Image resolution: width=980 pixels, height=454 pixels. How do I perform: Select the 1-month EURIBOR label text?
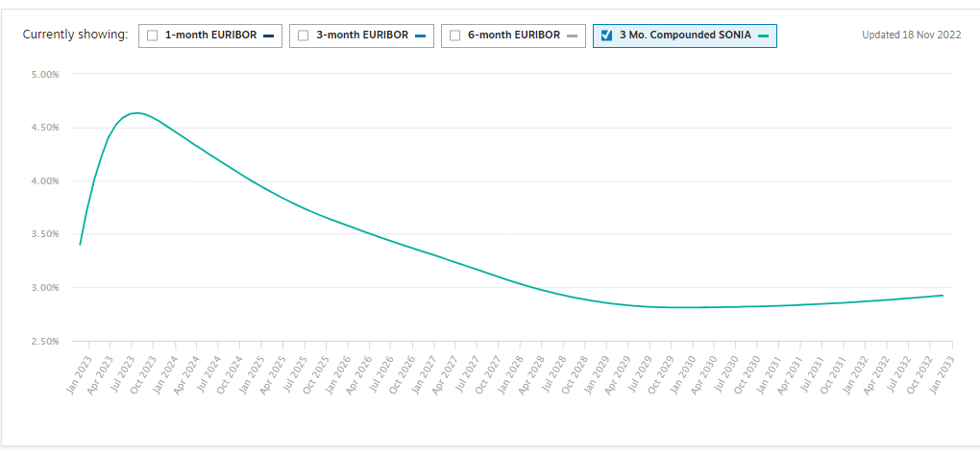click(210, 36)
